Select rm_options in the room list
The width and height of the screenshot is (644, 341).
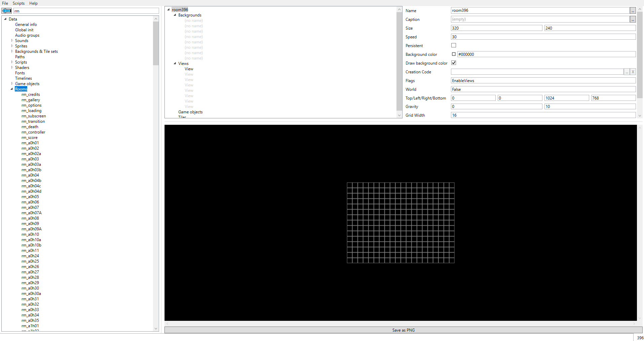(32, 105)
